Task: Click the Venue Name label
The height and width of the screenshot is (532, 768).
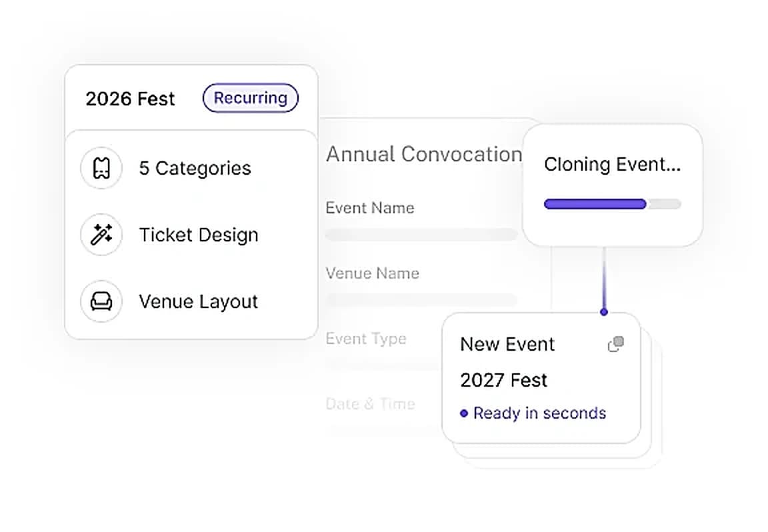Action: 373,273
